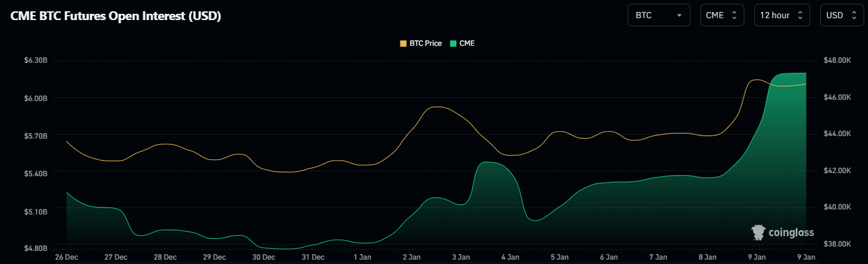Click the $38.00K right axis label
The width and height of the screenshot is (868, 264).
pyautogui.click(x=837, y=244)
